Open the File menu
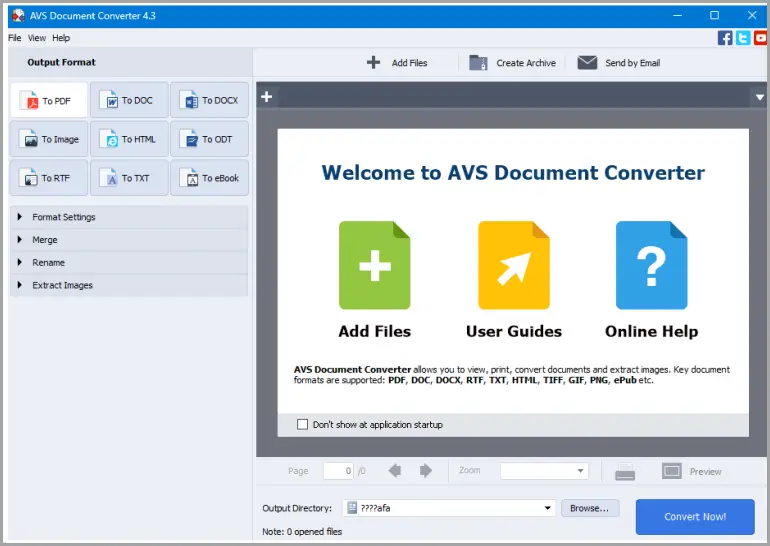 click(x=14, y=38)
